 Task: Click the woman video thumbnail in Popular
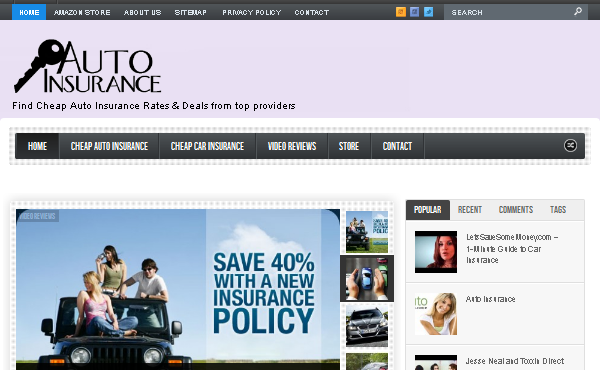tap(436, 252)
